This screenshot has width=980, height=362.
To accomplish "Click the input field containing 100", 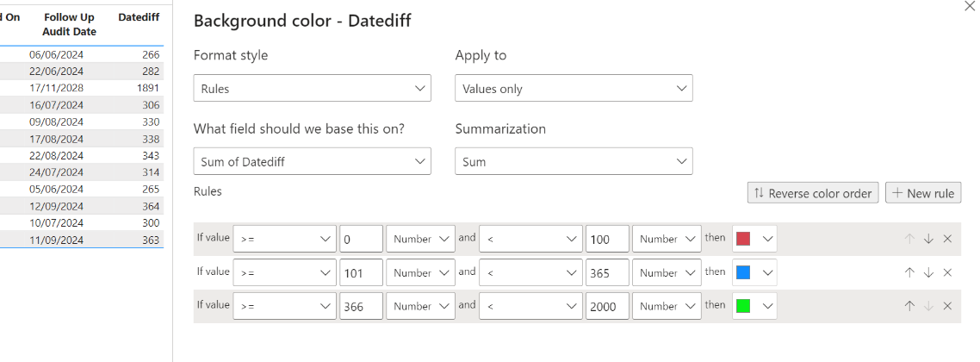I will (607, 239).
